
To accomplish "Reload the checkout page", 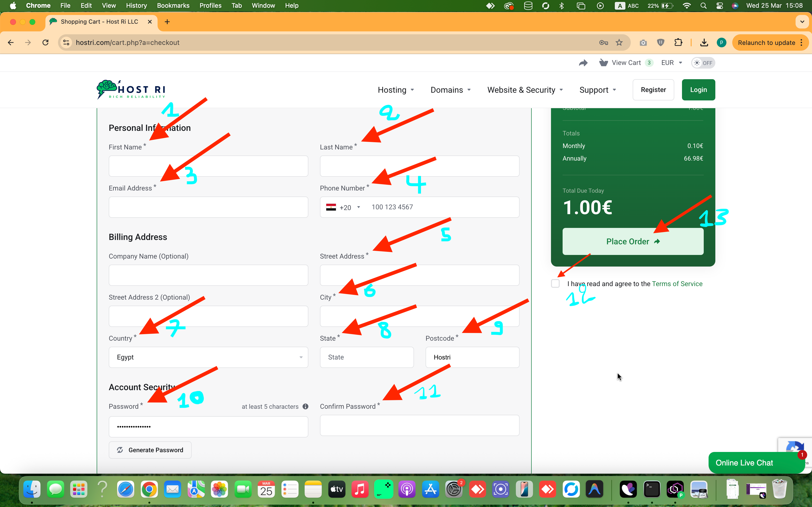I will coord(46,42).
